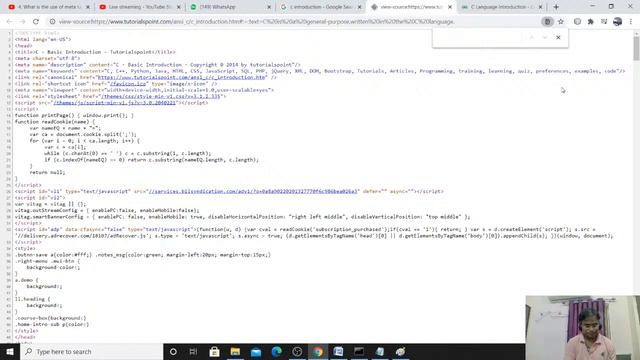
Task: Open the black terminal window taskbar icon
Action: (x=359, y=351)
